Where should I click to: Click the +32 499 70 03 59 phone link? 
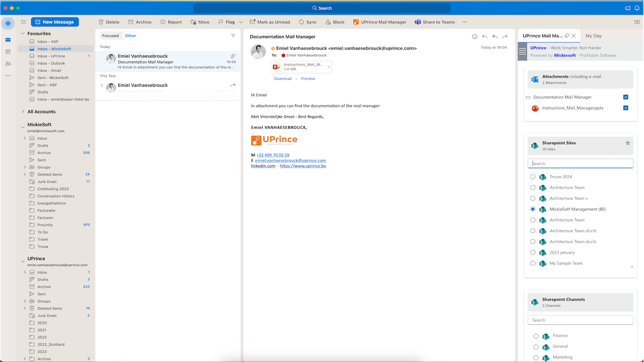click(273, 155)
